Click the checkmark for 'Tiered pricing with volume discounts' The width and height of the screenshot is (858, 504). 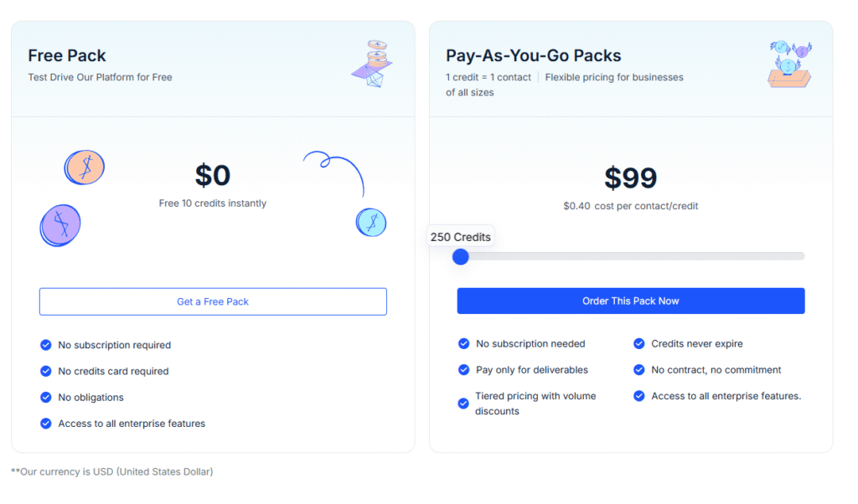(464, 403)
